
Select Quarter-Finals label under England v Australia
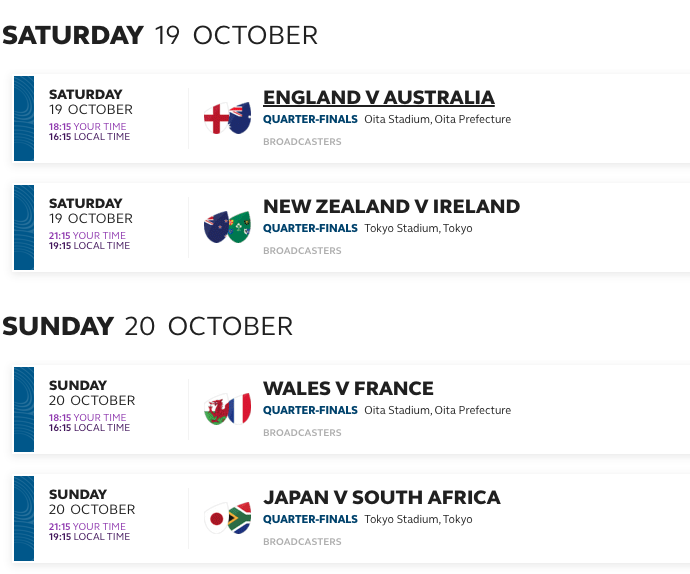[310, 119]
